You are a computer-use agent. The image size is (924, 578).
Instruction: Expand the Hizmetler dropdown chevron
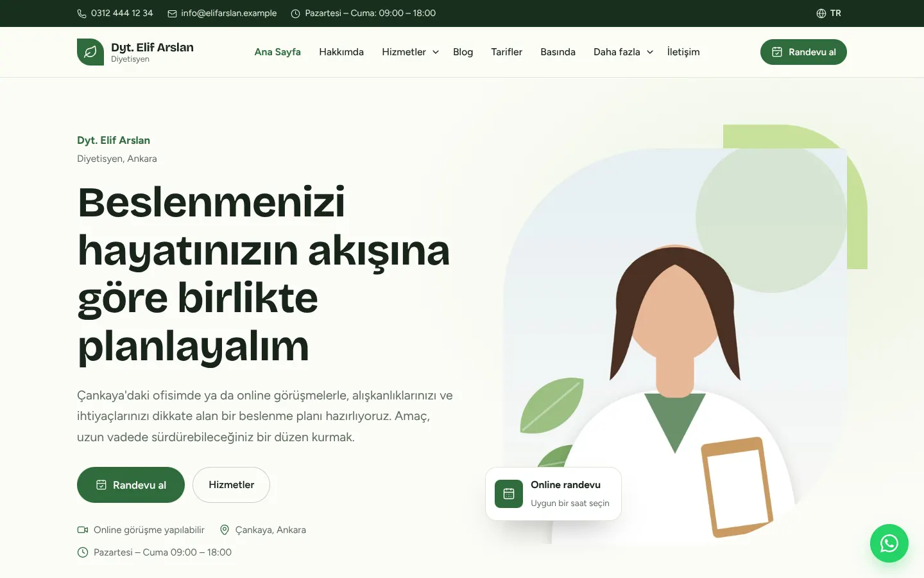[436, 52]
